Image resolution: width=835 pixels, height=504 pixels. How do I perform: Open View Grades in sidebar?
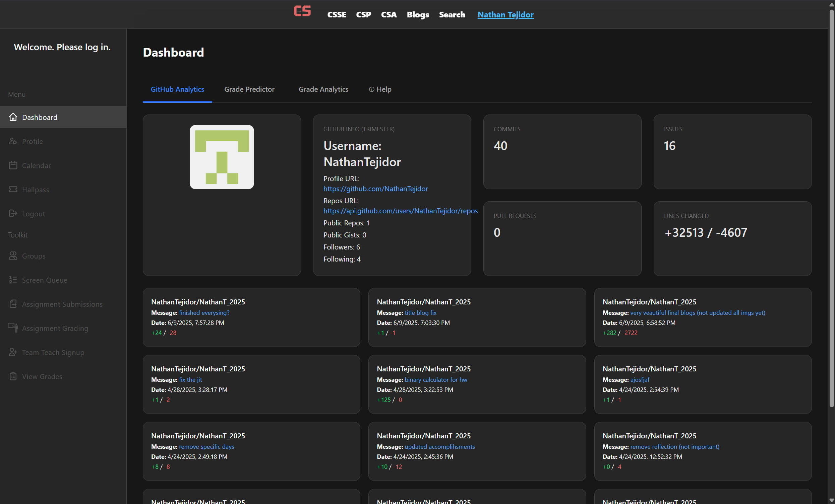click(x=63, y=376)
